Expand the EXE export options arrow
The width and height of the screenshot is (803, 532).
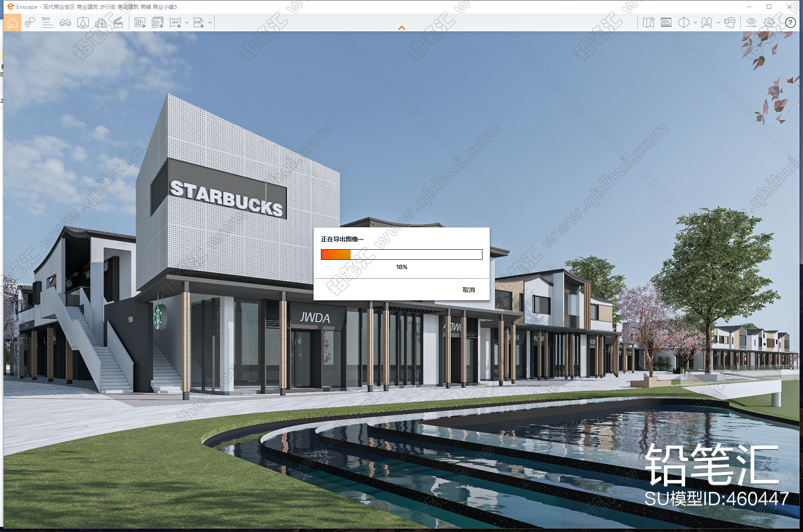[x=210, y=22]
